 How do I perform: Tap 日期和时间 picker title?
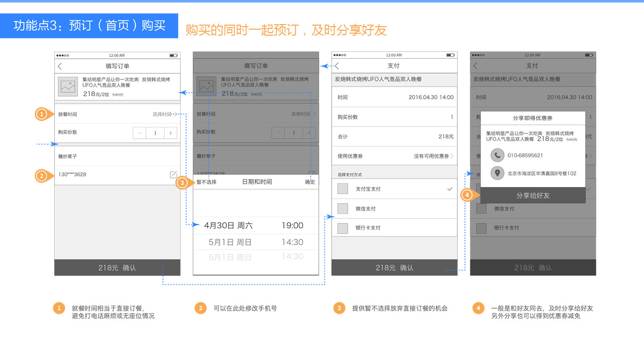coord(257,182)
